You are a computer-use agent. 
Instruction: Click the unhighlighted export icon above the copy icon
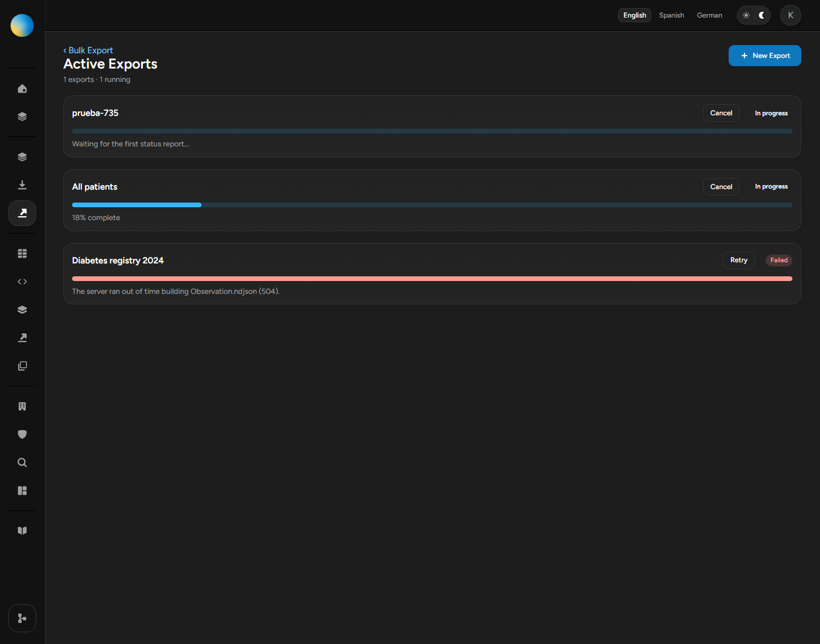pos(22,338)
